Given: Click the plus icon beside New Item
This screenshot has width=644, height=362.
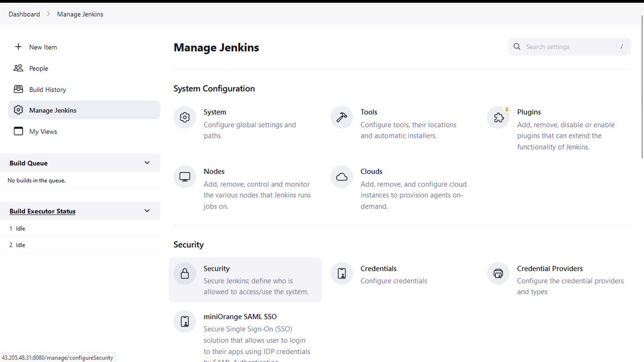Looking at the screenshot, I should (x=18, y=47).
